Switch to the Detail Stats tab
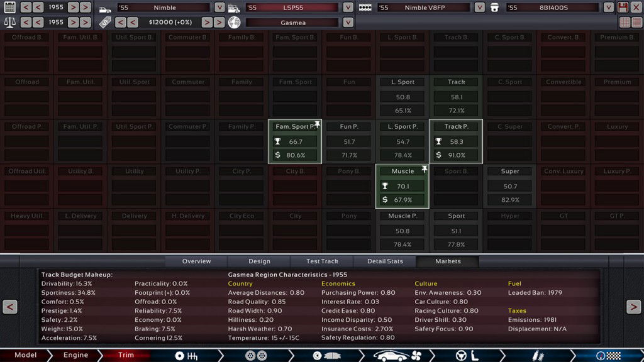 385,261
